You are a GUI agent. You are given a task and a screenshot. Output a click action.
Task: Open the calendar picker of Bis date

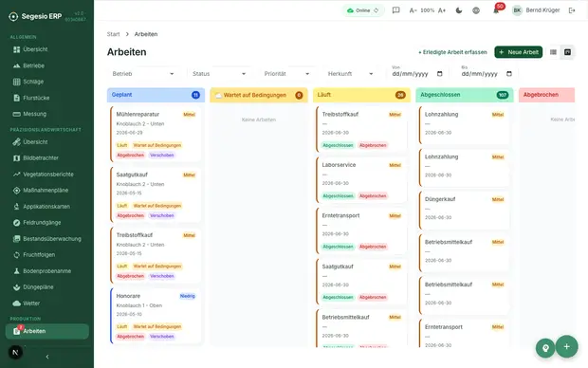(509, 74)
